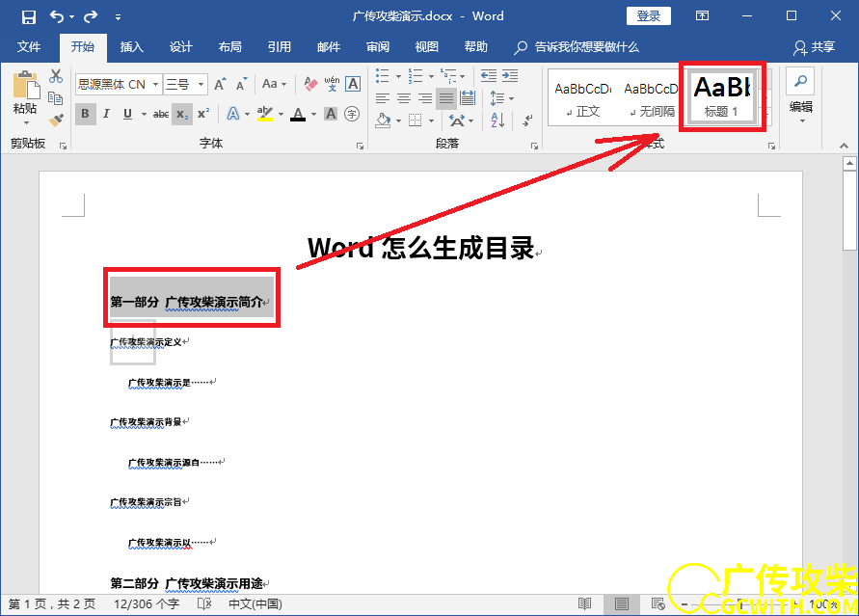Apply character shading icon
The image size is (859, 616).
(331, 114)
